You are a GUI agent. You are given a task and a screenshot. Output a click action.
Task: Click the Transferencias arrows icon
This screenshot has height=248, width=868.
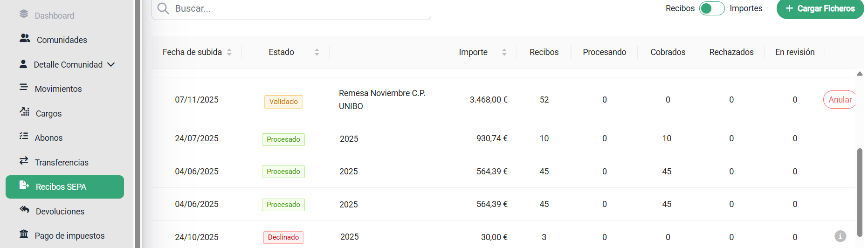[24, 161]
